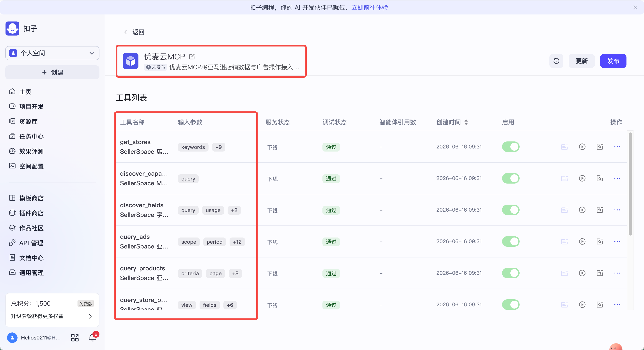Click the 返回 back link

click(x=138, y=32)
